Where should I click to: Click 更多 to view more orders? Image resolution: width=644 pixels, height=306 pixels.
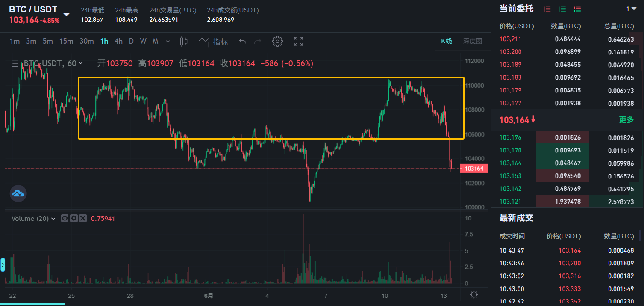tap(626, 120)
